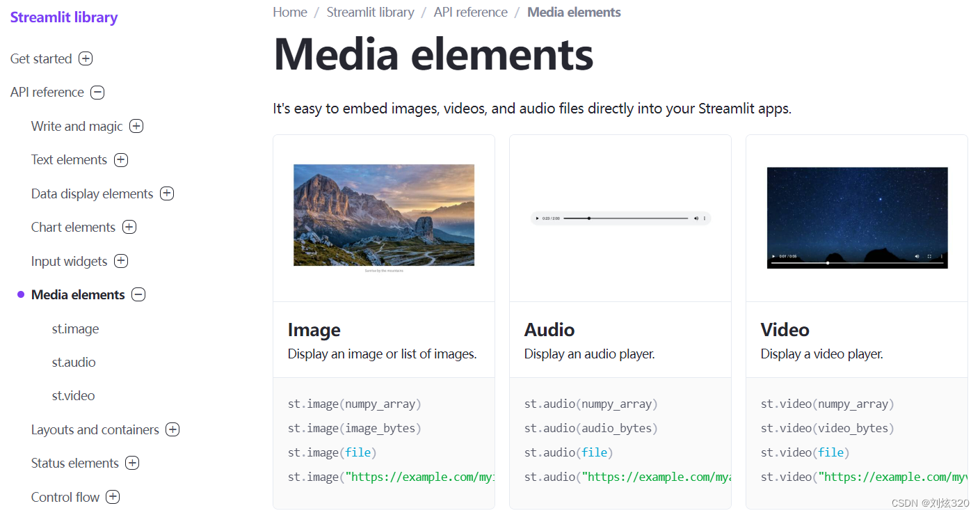Viewport: 980px width, 515px height.
Task: Open API reference in sidebar
Action: 47,92
